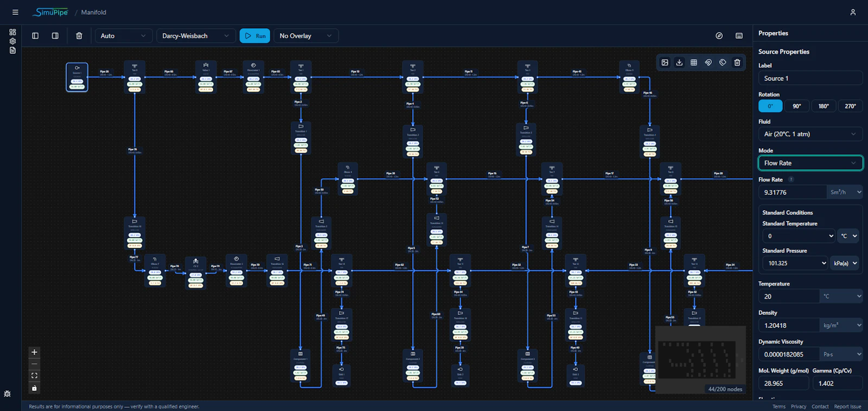Set rotation to 0°
The width and height of the screenshot is (868, 411).
click(x=770, y=106)
